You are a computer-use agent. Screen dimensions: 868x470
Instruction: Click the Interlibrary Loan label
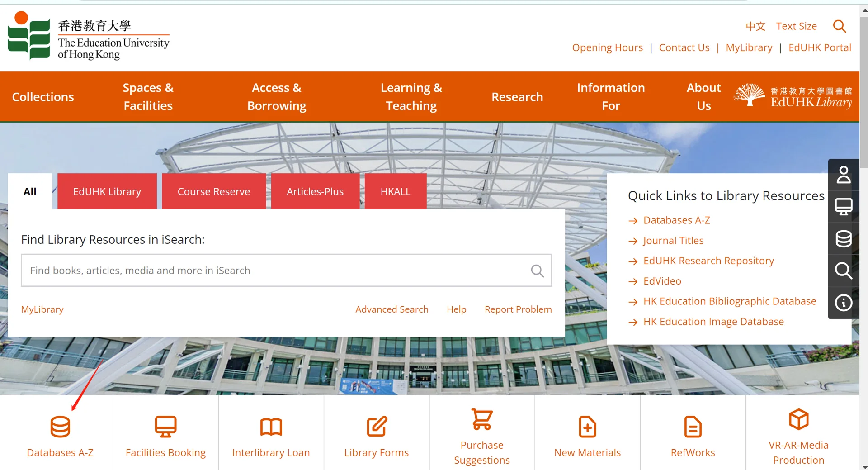pos(271,453)
